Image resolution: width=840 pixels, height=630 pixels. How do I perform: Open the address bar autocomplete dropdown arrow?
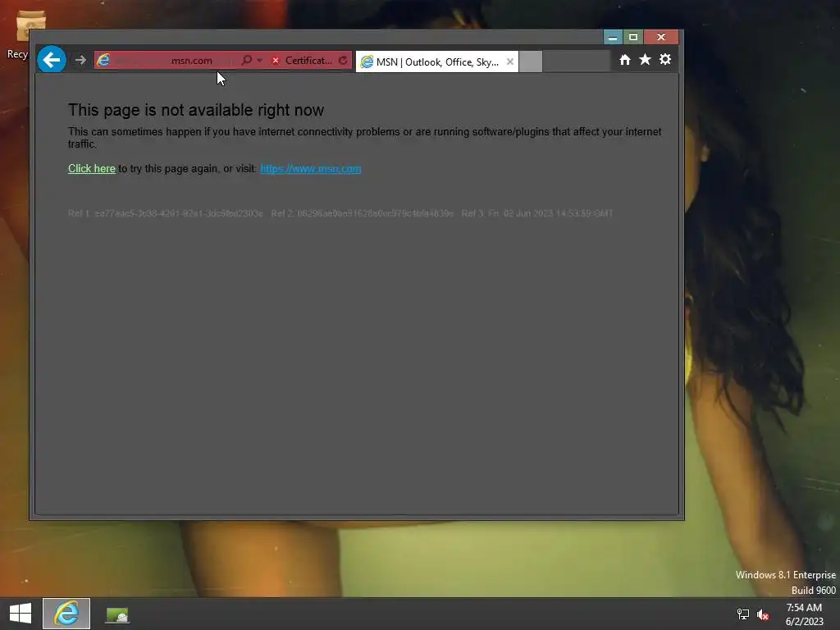coord(259,60)
